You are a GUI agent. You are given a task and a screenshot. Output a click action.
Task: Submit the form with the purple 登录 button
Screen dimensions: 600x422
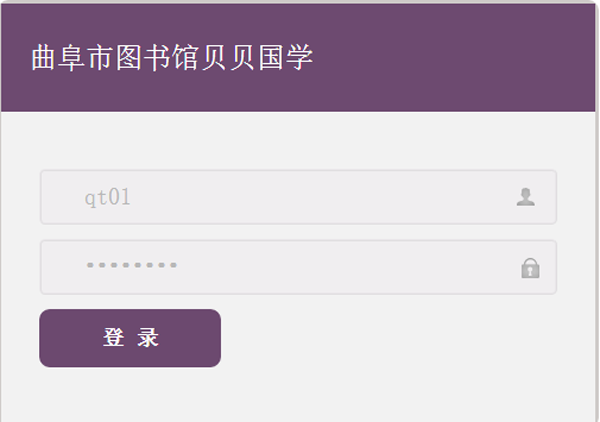pyautogui.click(x=130, y=338)
